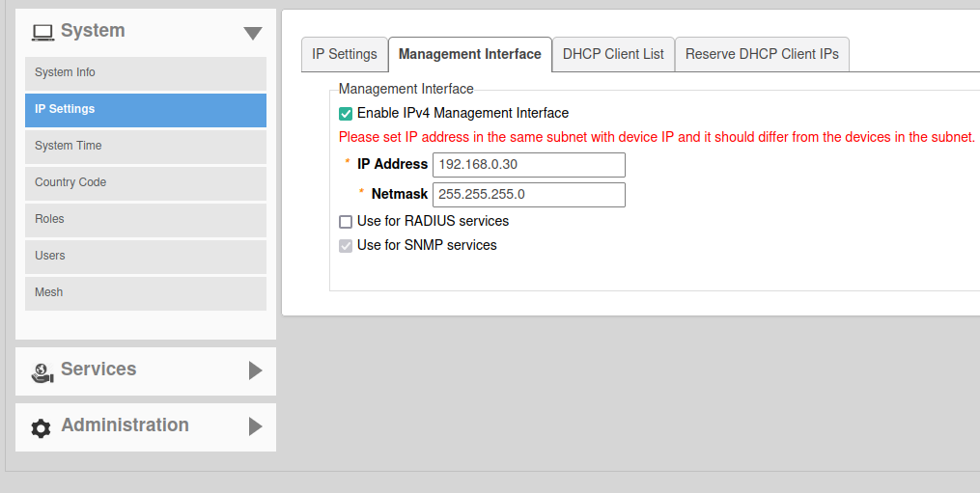Select IP Settings in the sidebar
The height and width of the screenshot is (493, 980).
[x=146, y=110]
